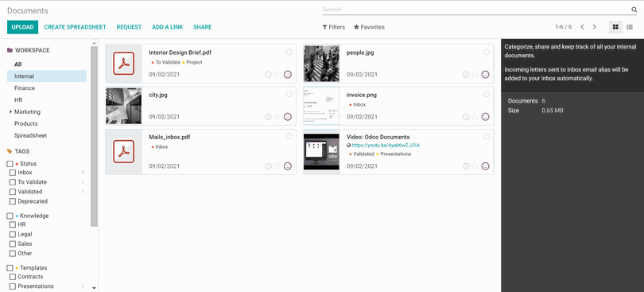This screenshot has height=292, width=644.
Task: Click the user avatar on Interior Design Brief.pdf
Action: coord(288,75)
